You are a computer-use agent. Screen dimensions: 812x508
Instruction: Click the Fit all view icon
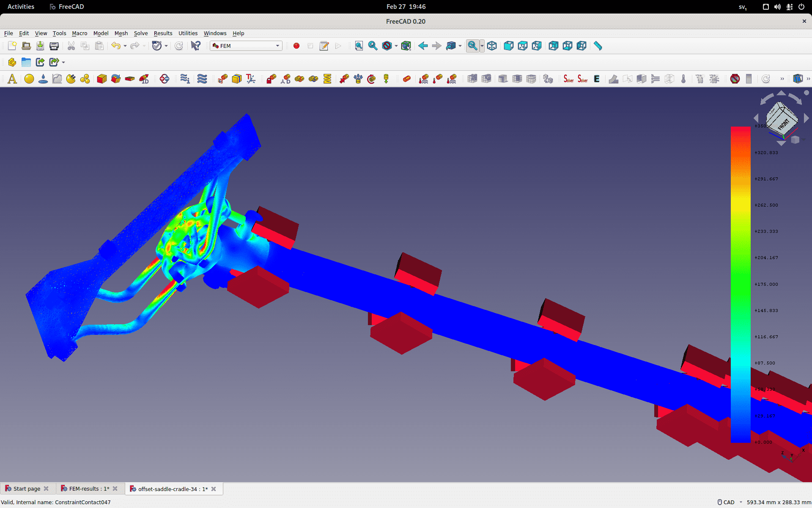[359, 46]
